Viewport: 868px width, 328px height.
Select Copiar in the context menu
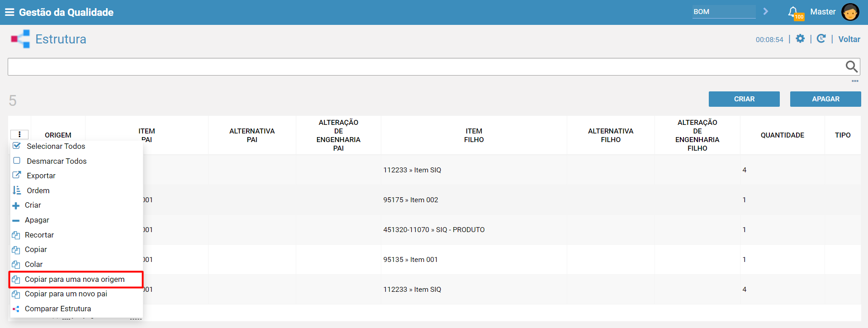[36, 249]
